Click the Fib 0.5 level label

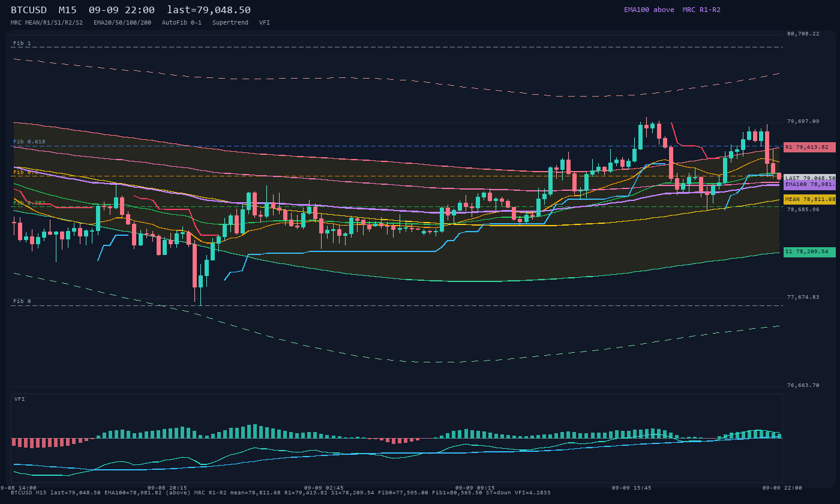click(x=26, y=172)
